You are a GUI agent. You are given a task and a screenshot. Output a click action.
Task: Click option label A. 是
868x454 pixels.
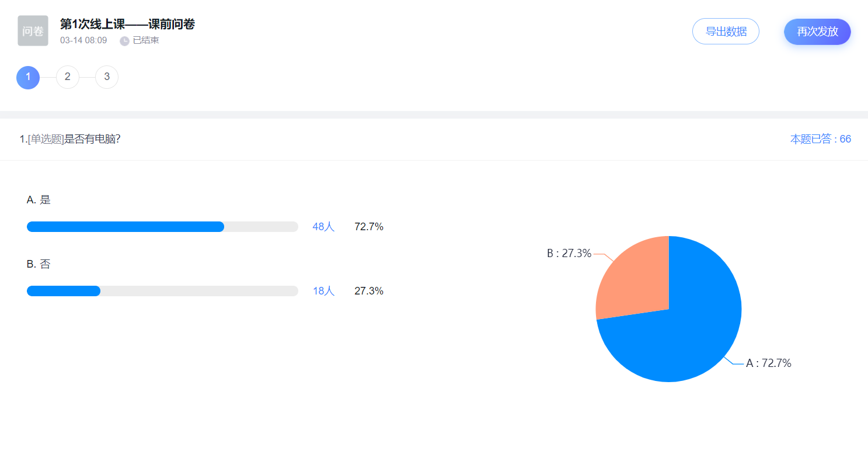(x=39, y=200)
